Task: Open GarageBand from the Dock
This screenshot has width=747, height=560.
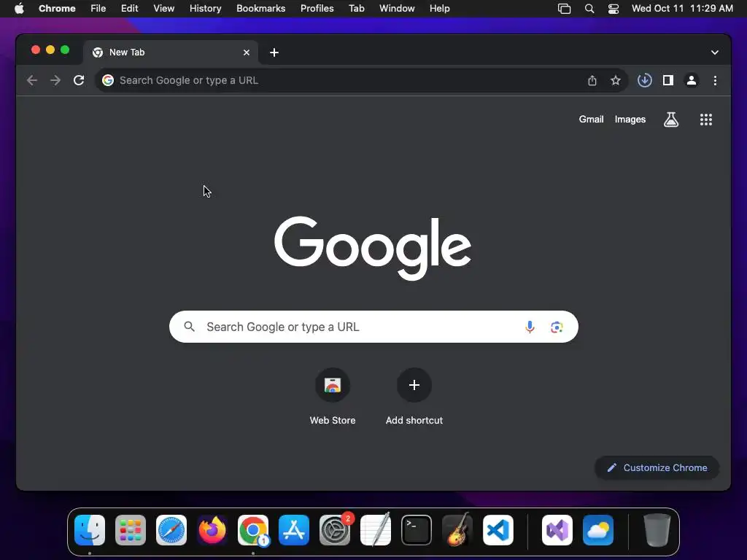Action: (x=457, y=530)
